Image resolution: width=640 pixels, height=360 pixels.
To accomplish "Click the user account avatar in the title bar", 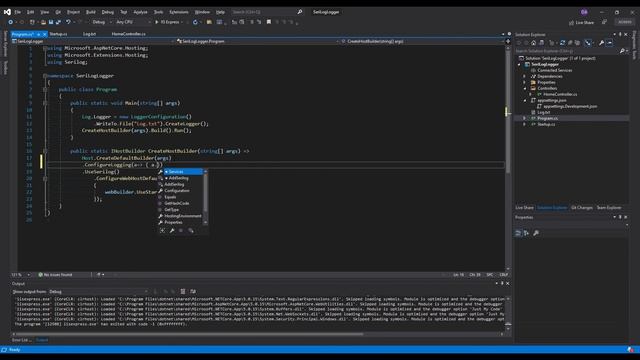I will [584, 12].
